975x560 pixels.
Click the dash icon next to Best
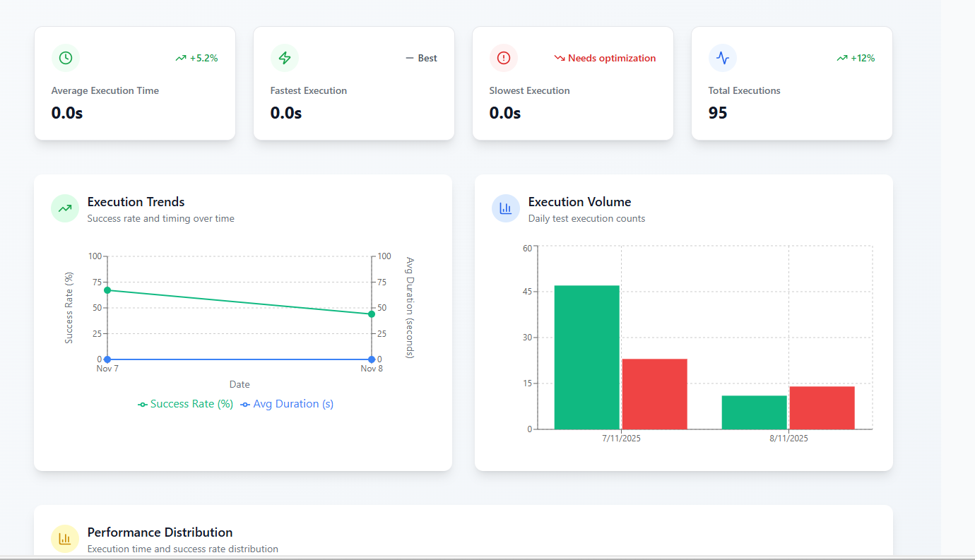409,59
